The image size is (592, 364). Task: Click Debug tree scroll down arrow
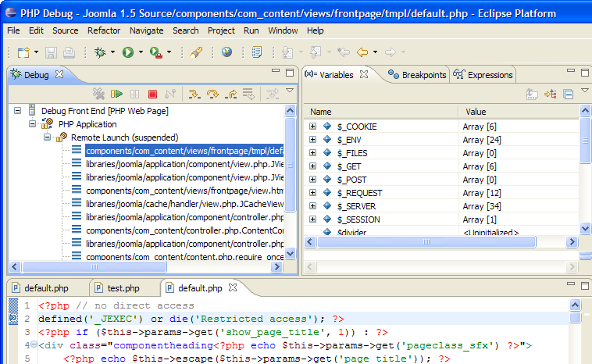click(x=290, y=254)
